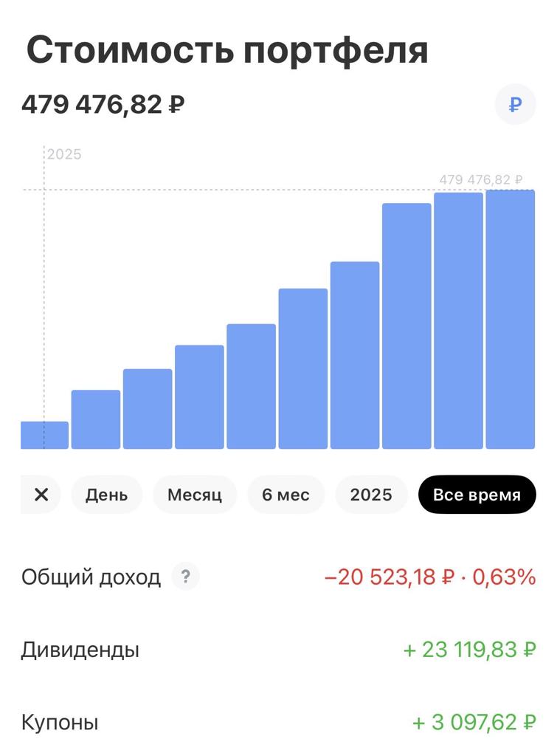This screenshot has width=557, height=756.
Task: Switch to the Месяц period
Action: click(x=195, y=495)
